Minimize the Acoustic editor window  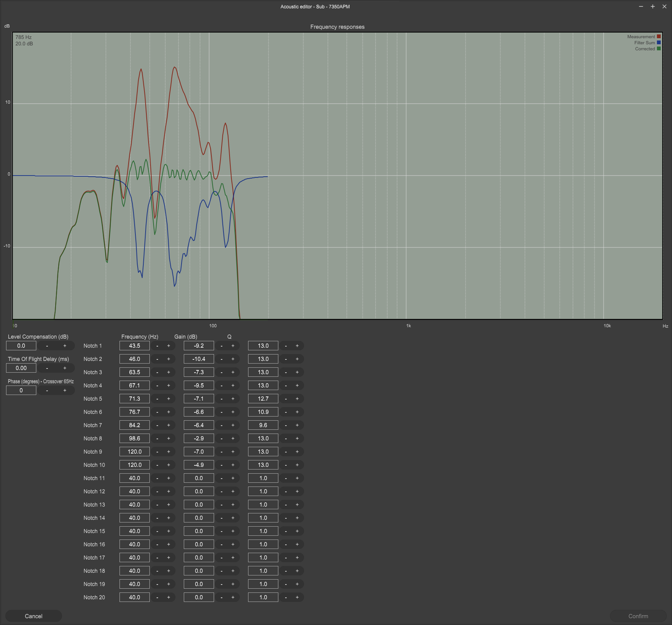coord(641,6)
